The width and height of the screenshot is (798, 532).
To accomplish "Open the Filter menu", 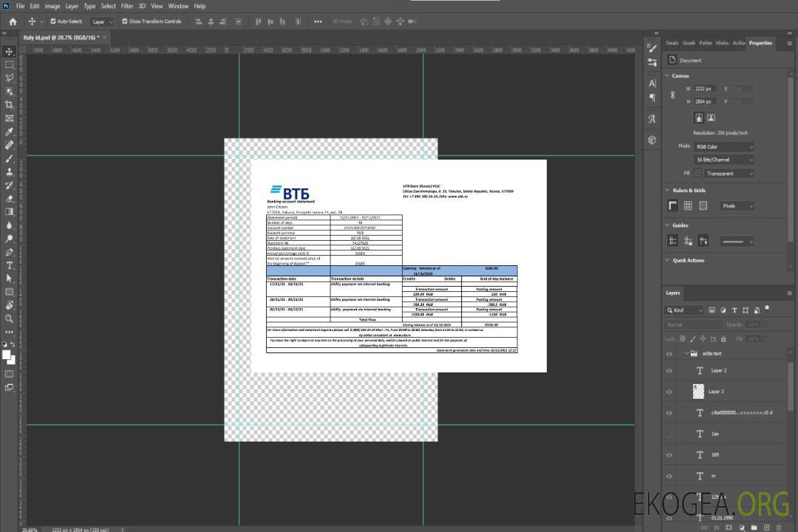I will 127,6.
